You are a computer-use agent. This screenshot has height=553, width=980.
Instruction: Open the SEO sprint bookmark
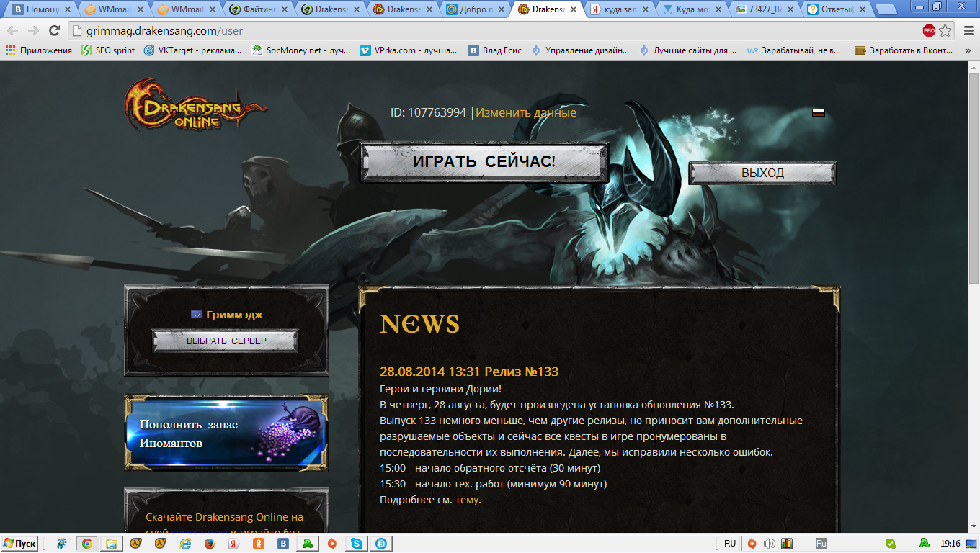(108, 50)
